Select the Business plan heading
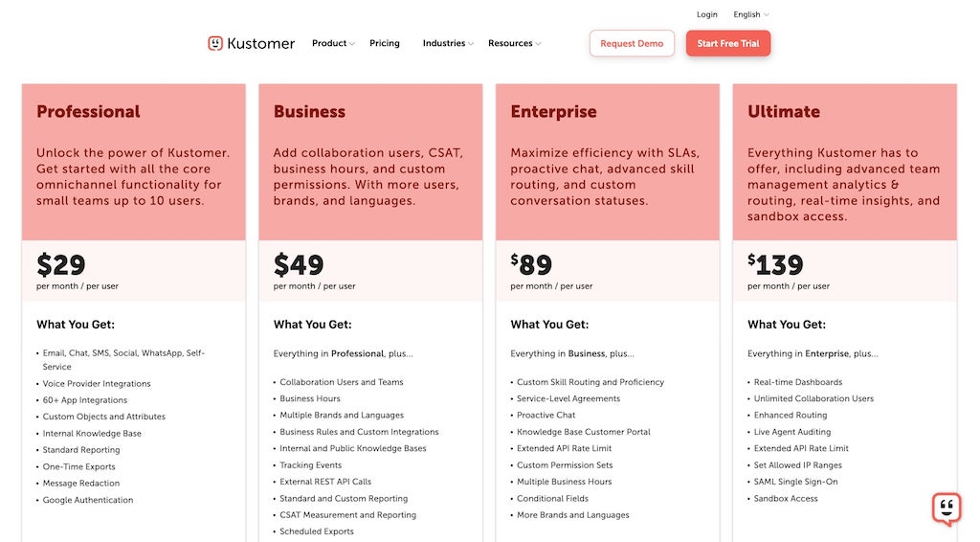The image size is (980, 542). pyautogui.click(x=309, y=112)
